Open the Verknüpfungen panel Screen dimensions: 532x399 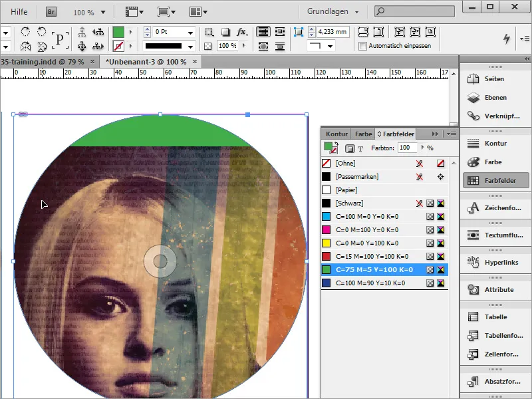[x=495, y=116]
